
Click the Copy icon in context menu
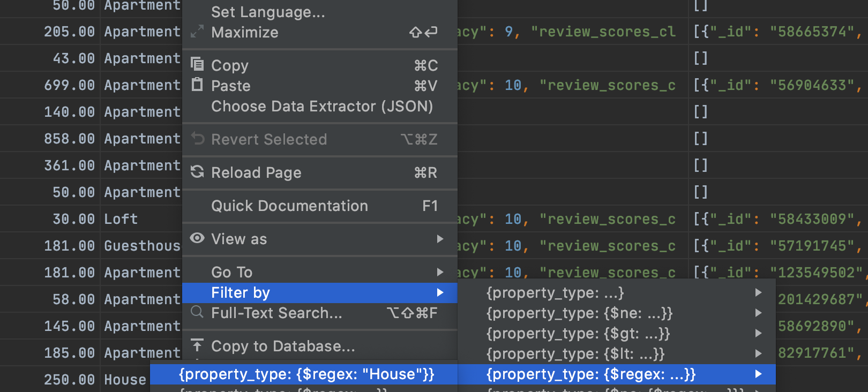197,65
